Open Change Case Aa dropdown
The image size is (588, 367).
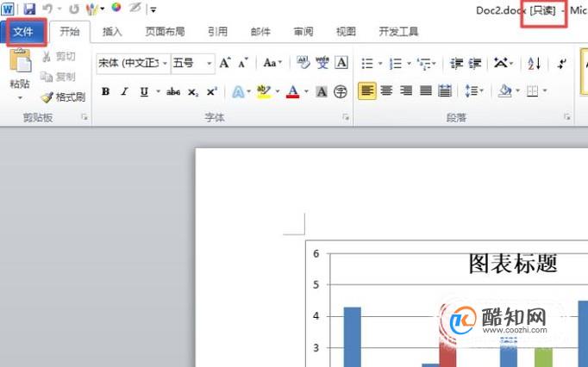tap(272, 63)
